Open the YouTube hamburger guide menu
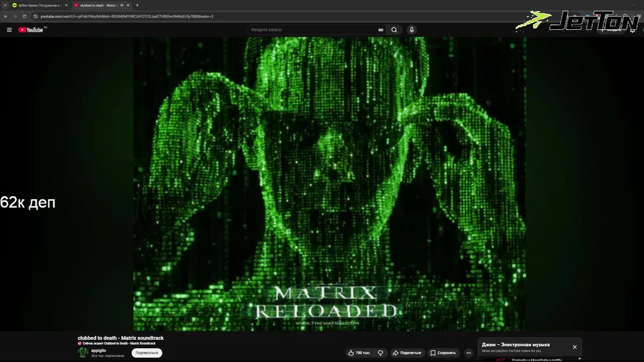This screenshot has width=644, height=362. coord(9,30)
